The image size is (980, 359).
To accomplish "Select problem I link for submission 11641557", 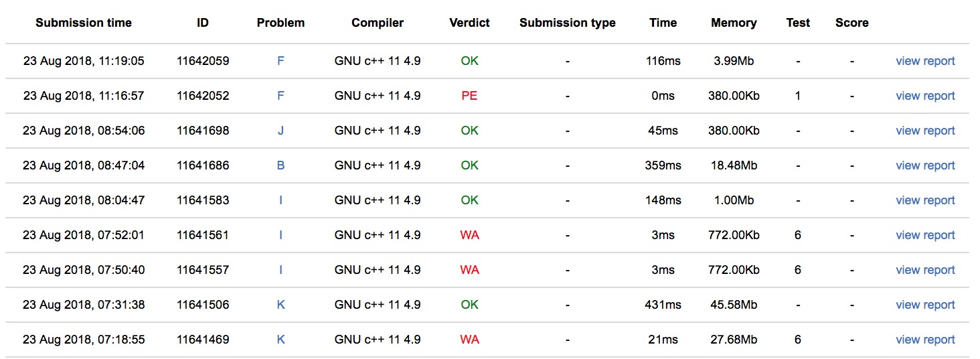I will click(x=280, y=270).
